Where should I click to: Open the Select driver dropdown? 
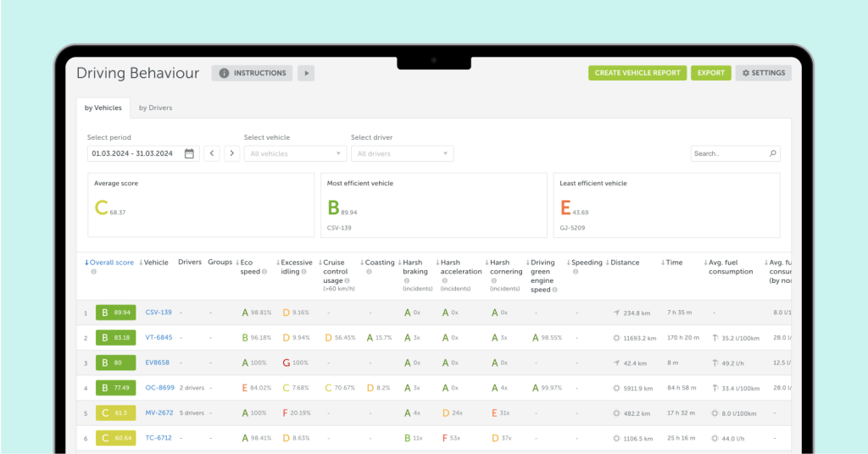402,153
